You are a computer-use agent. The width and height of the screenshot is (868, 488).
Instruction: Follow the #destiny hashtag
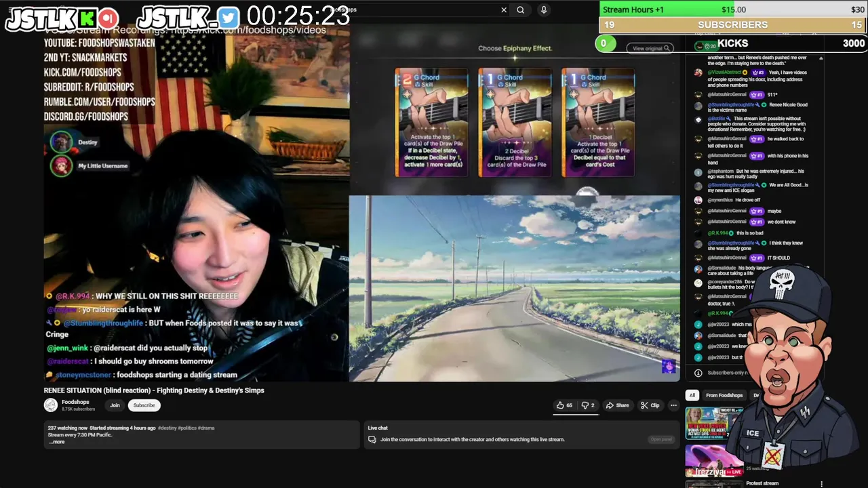click(x=167, y=428)
